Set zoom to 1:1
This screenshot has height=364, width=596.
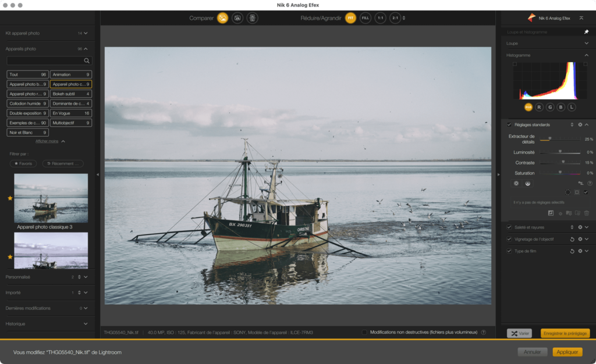click(x=380, y=18)
